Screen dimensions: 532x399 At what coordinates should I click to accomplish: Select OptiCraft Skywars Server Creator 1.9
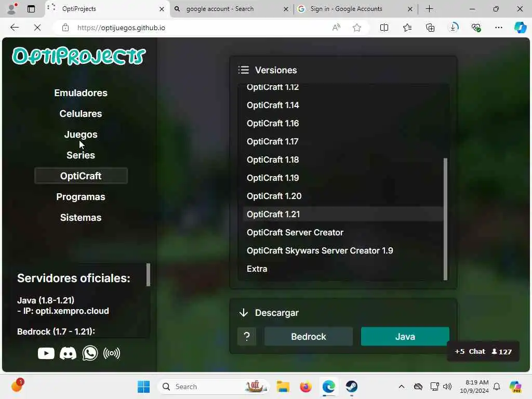click(x=343, y=251)
